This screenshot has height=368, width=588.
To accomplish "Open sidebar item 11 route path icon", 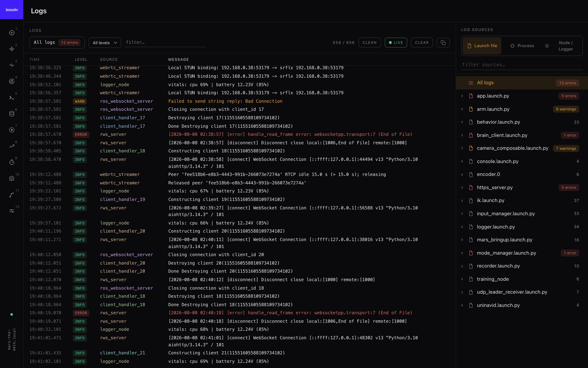I will [x=12, y=195].
